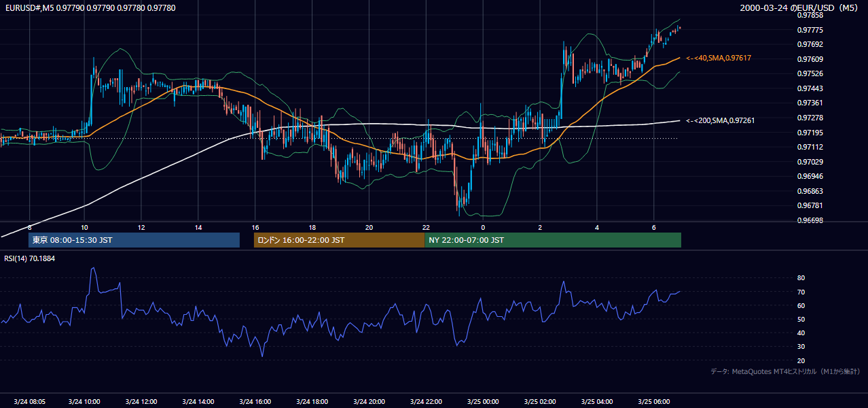868x408 pixels.
Task: Click the 0.97112 price axis label
Action: (x=810, y=147)
